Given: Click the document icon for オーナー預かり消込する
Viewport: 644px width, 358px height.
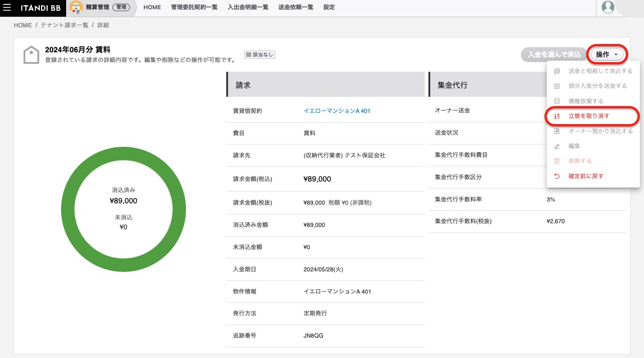Looking at the screenshot, I should (557, 132).
